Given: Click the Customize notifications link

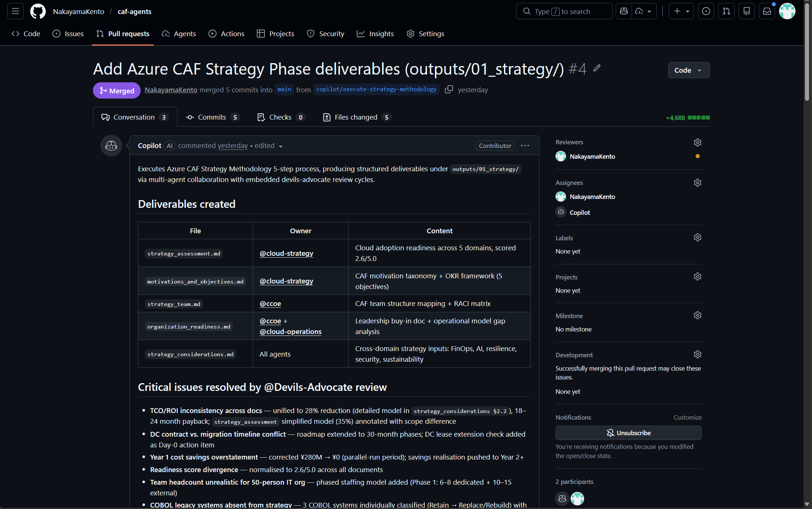Looking at the screenshot, I should point(687,417).
